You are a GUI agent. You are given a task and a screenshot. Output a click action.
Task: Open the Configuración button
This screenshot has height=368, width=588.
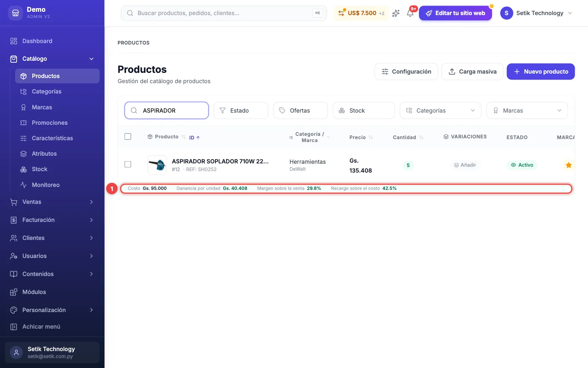tap(406, 71)
